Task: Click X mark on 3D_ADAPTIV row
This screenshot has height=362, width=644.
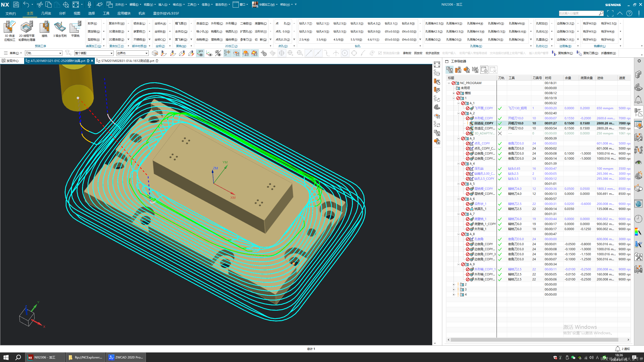Action: tap(500, 133)
